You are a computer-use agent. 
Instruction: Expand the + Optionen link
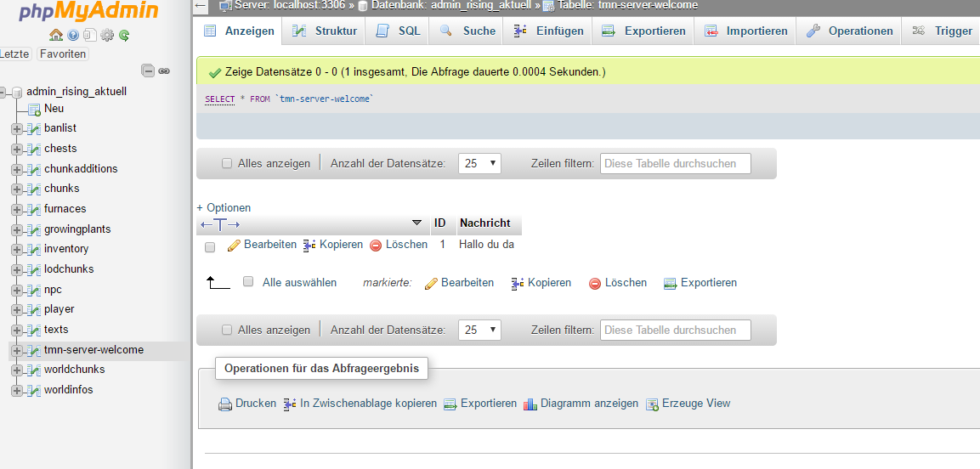coord(224,207)
